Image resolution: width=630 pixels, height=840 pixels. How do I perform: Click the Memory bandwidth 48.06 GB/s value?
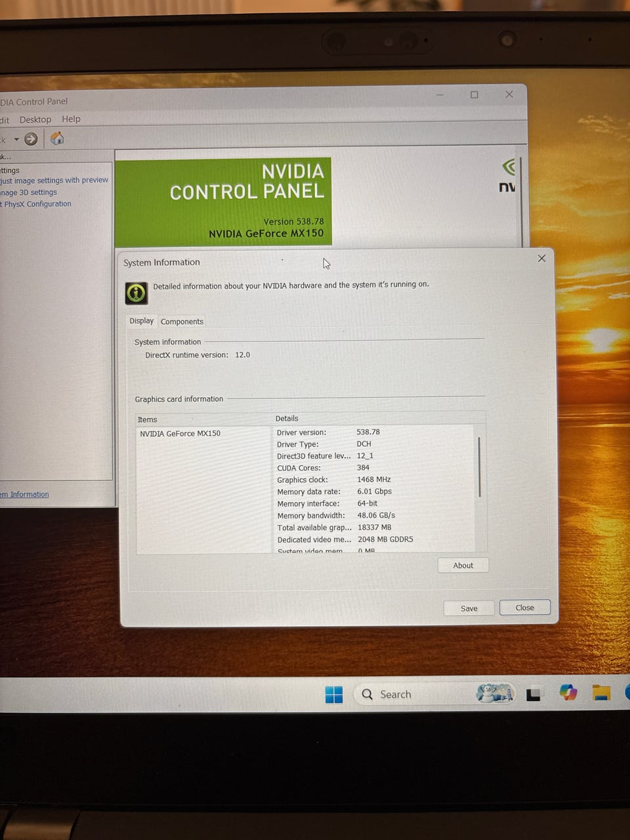tap(376, 515)
